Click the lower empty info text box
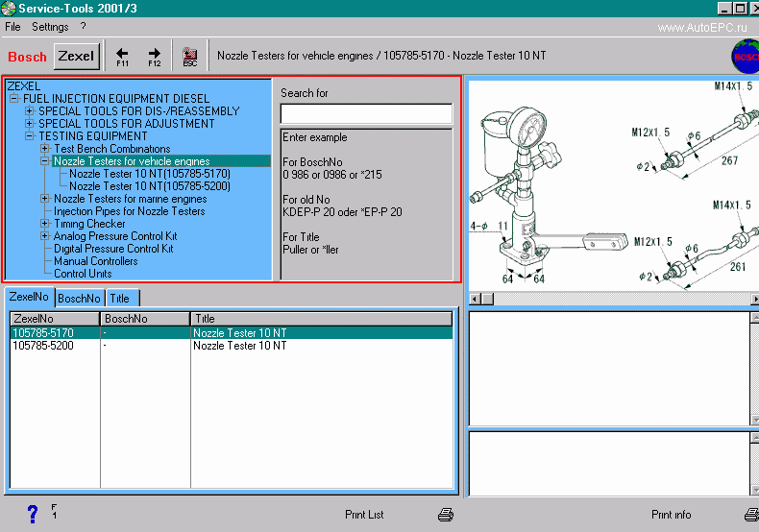Viewport: 759px width, 532px height. coord(609,463)
